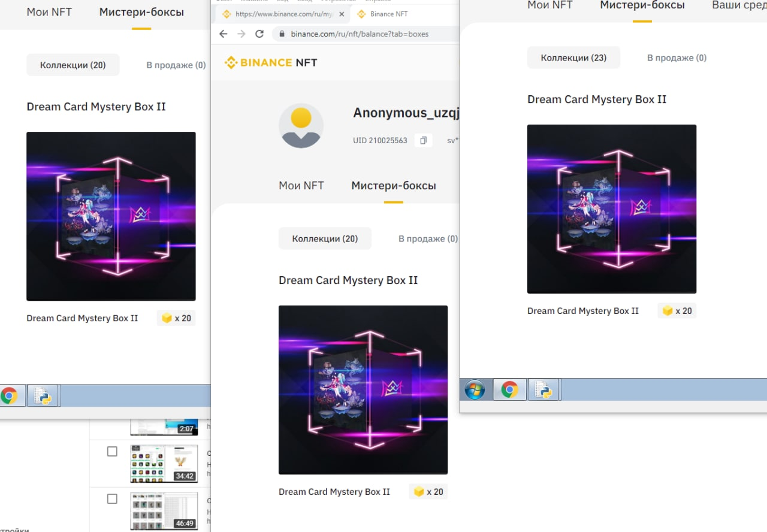Open Мои NFT tab in the middle window
The width and height of the screenshot is (767, 532).
[x=301, y=186]
